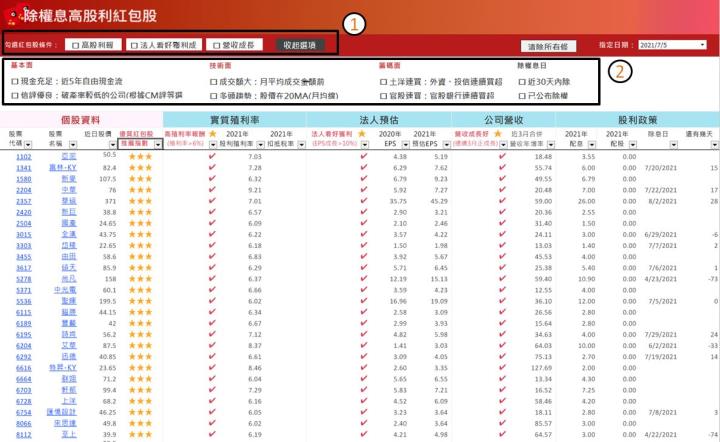Viewport: 720px width, 442px height.
Task: Click the 清除所有條件 clear all button
Action: pos(548,46)
